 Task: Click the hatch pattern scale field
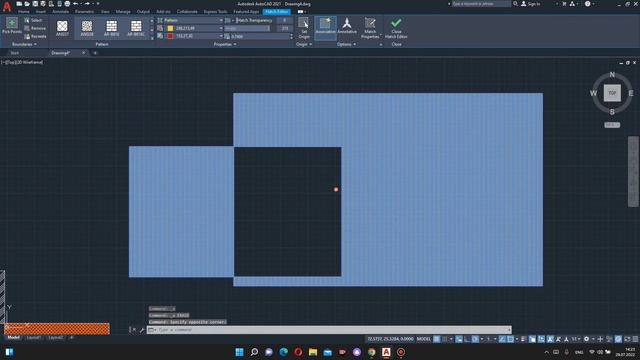click(260, 36)
